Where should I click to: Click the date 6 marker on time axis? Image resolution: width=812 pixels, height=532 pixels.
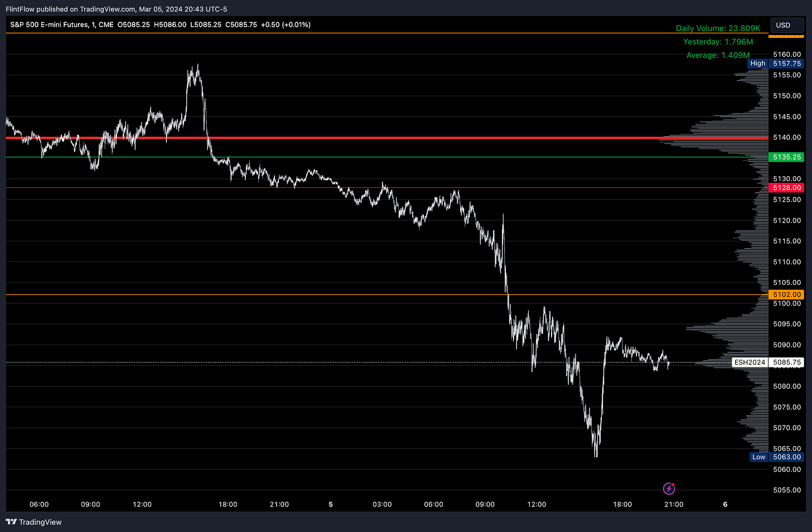(725, 504)
